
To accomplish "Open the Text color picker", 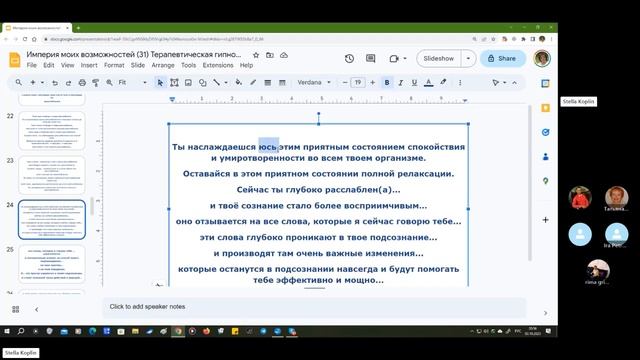I will [429, 82].
